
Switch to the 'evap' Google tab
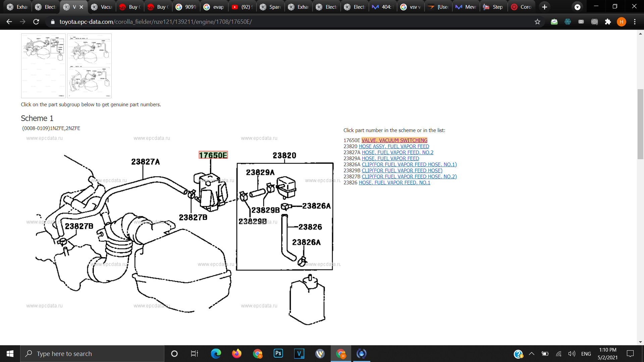tap(214, 7)
